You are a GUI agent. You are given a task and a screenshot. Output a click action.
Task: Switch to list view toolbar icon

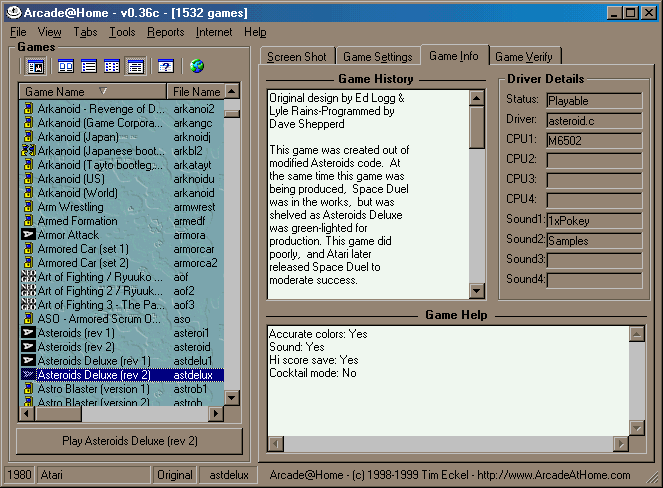[x=89, y=66]
